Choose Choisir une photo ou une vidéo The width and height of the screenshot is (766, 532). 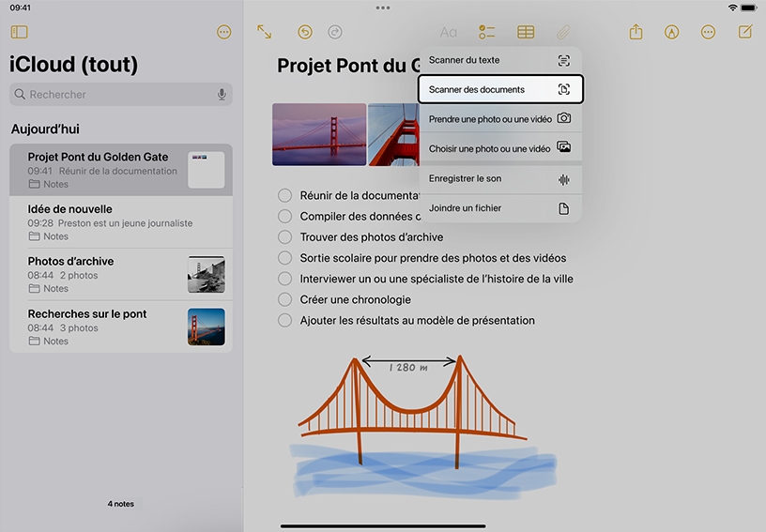pyautogui.click(x=500, y=148)
